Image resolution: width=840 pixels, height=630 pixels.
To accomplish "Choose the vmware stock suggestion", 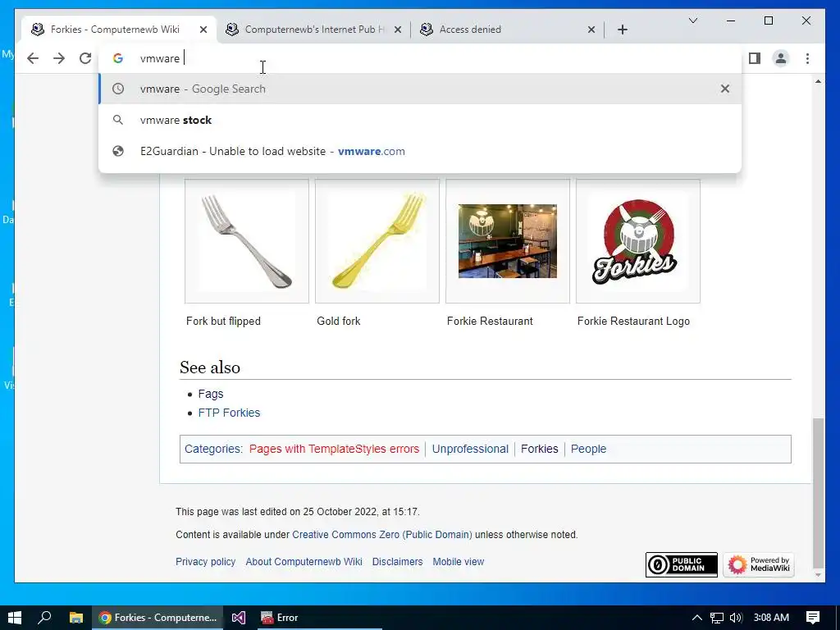I will point(420,120).
